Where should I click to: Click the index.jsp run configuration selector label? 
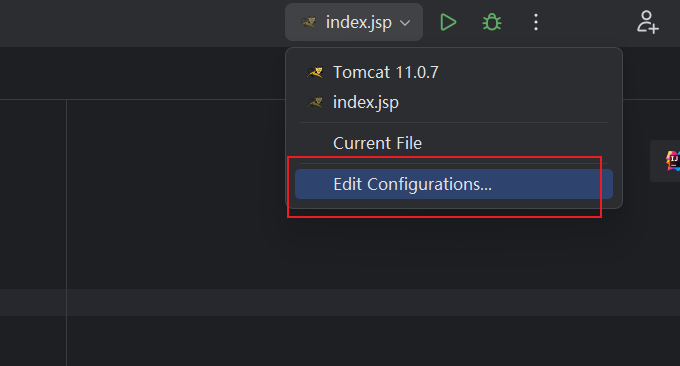coord(359,23)
